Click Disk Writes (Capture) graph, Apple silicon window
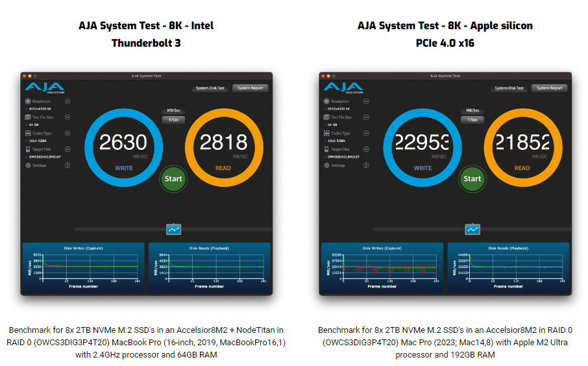The image size is (588, 366). pyautogui.click(x=382, y=268)
